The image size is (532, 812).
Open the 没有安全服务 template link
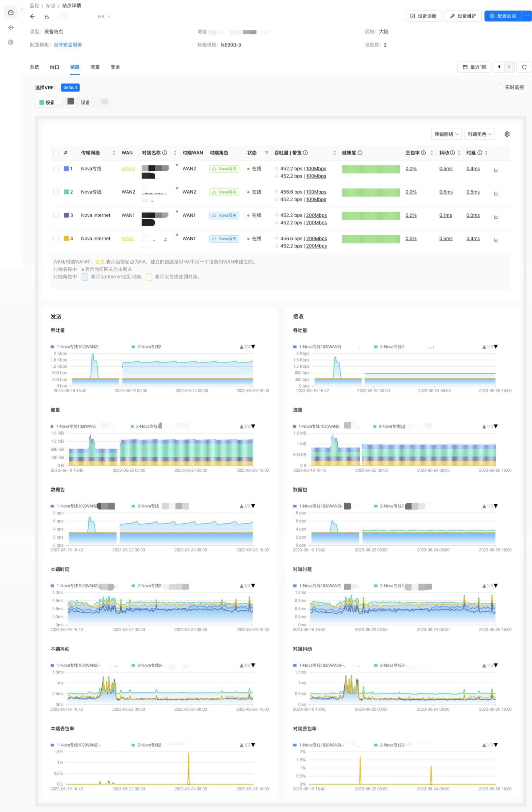[x=68, y=45]
